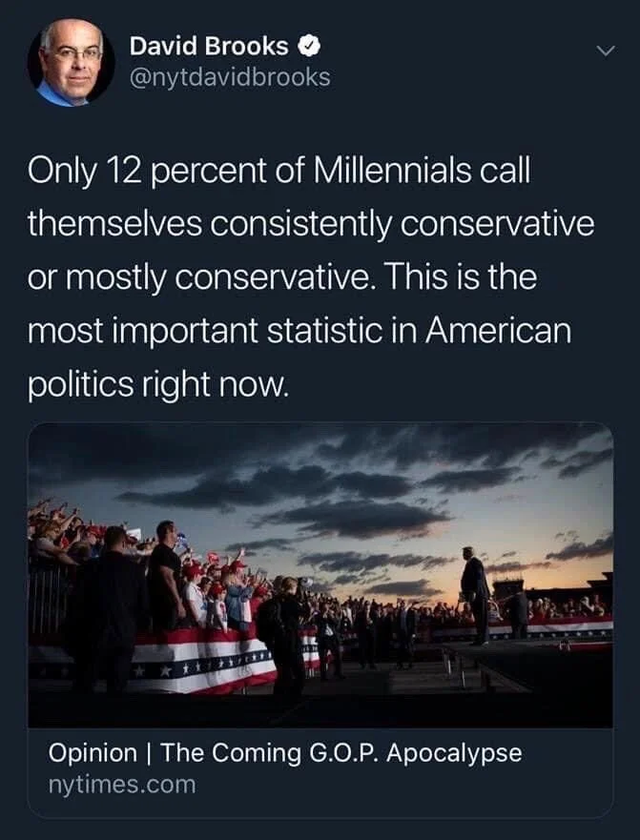Open 'The Coming G.O.P. Apocalypse' article title
Screen dimensions: 640x840
point(341,752)
